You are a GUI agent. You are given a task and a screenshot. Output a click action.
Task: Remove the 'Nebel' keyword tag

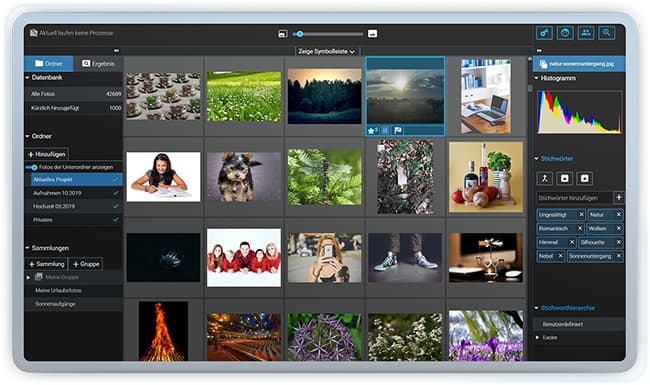560,256
